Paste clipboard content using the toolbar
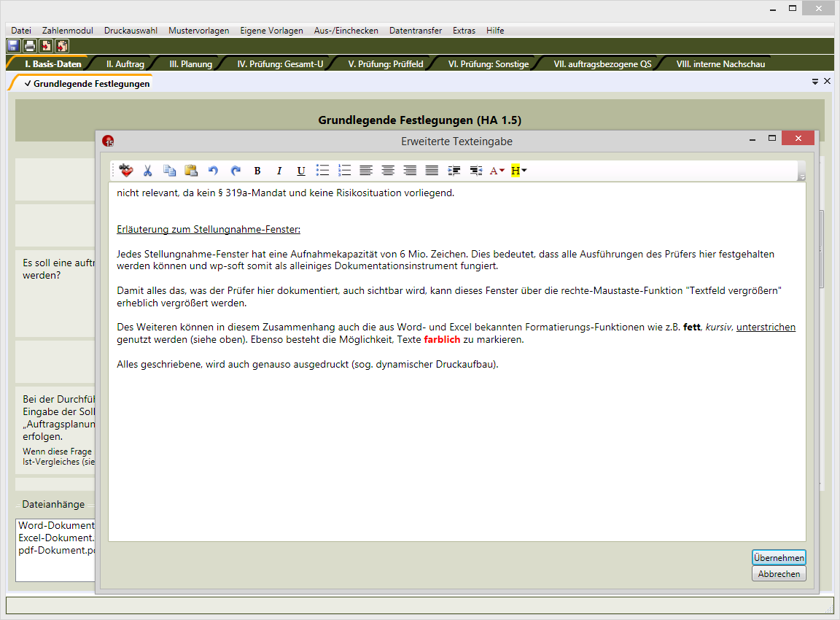 (x=191, y=171)
